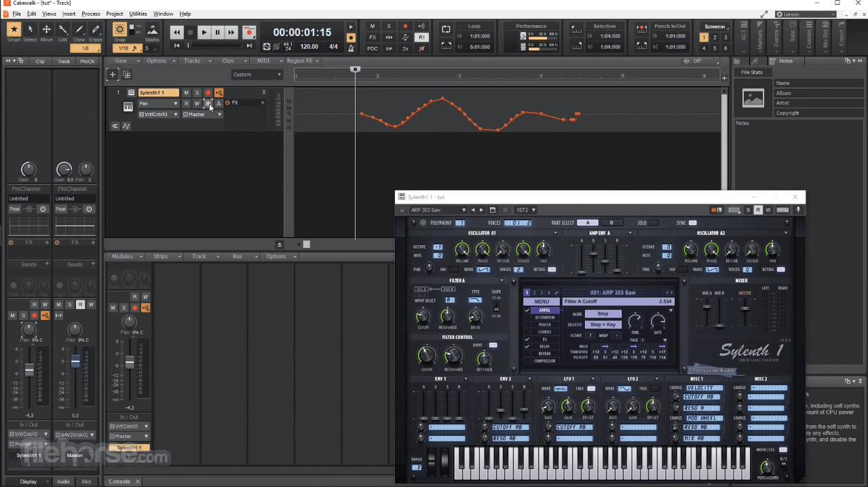868x487 pixels.
Task: Open the Region FX menu
Action: click(303, 60)
